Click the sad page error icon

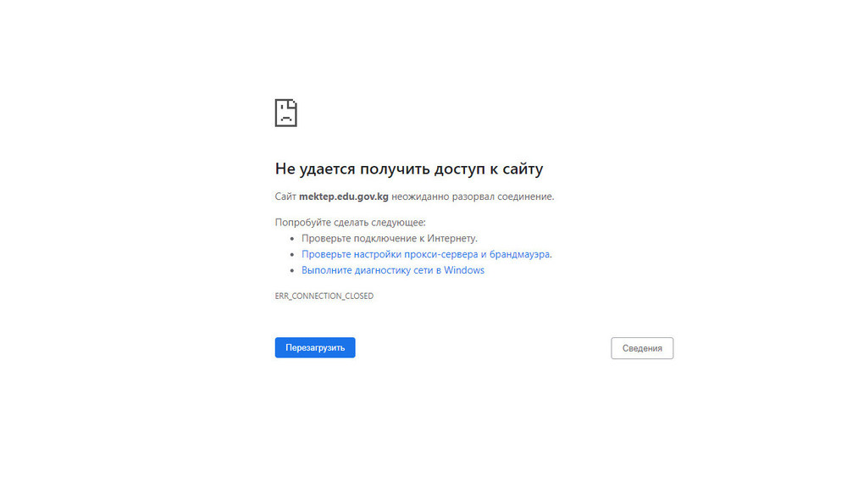click(285, 113)
